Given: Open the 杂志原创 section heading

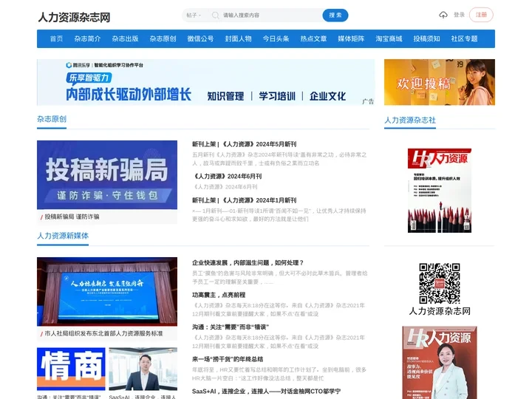Looking at the screenshot, I should click(52, 119).
